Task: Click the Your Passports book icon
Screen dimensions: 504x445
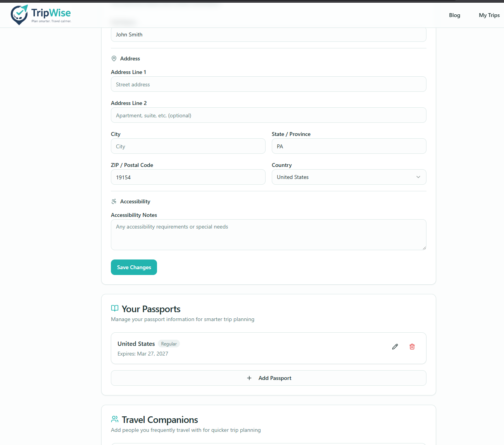Action: coord(114,308)
